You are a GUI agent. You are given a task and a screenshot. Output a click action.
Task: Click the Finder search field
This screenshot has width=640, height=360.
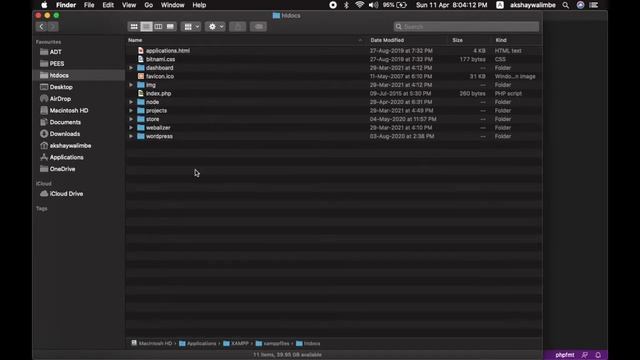(466, 27)
